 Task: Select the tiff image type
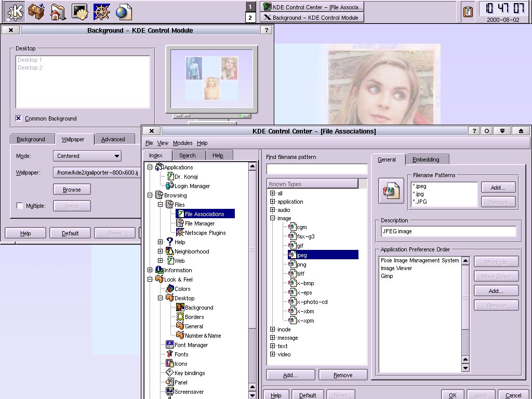tap(301, 274)
